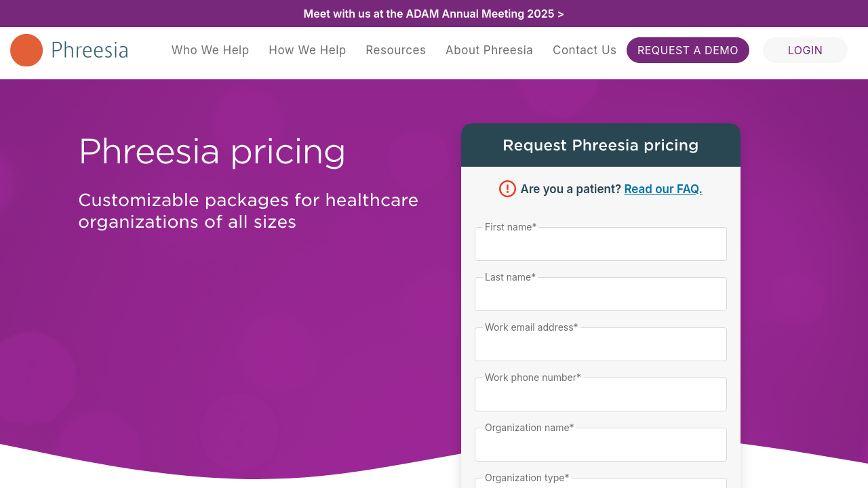Open the ADAM Annual Meeting 2025 banner
Image resolution: width=868 pixels, height=488 pixels.
434,14
